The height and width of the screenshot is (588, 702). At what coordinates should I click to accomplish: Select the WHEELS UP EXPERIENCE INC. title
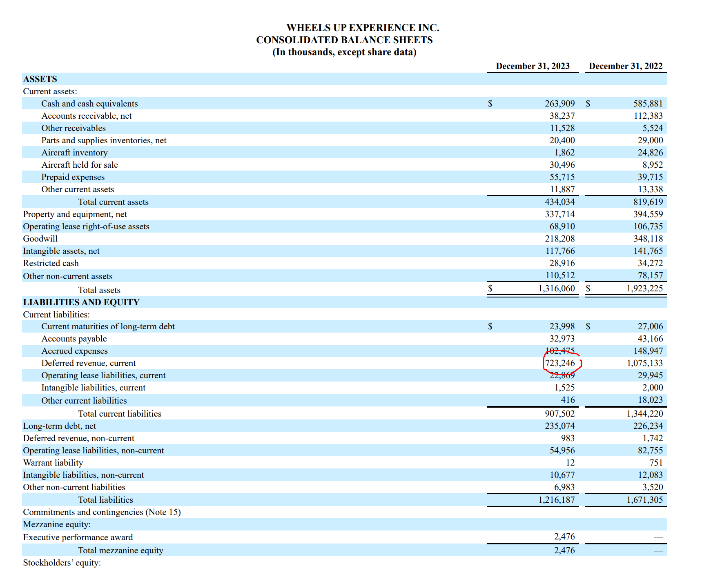[364, 28]
